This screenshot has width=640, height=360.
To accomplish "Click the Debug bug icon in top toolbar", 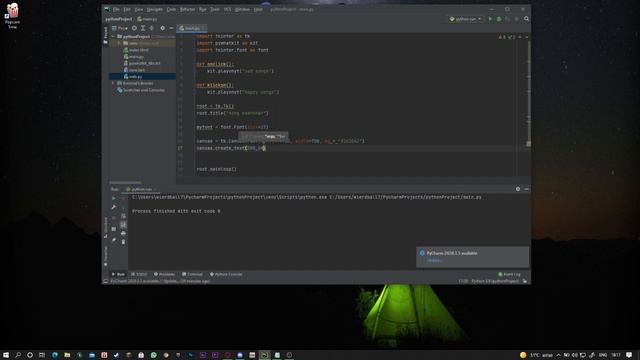I will point(499,19).
